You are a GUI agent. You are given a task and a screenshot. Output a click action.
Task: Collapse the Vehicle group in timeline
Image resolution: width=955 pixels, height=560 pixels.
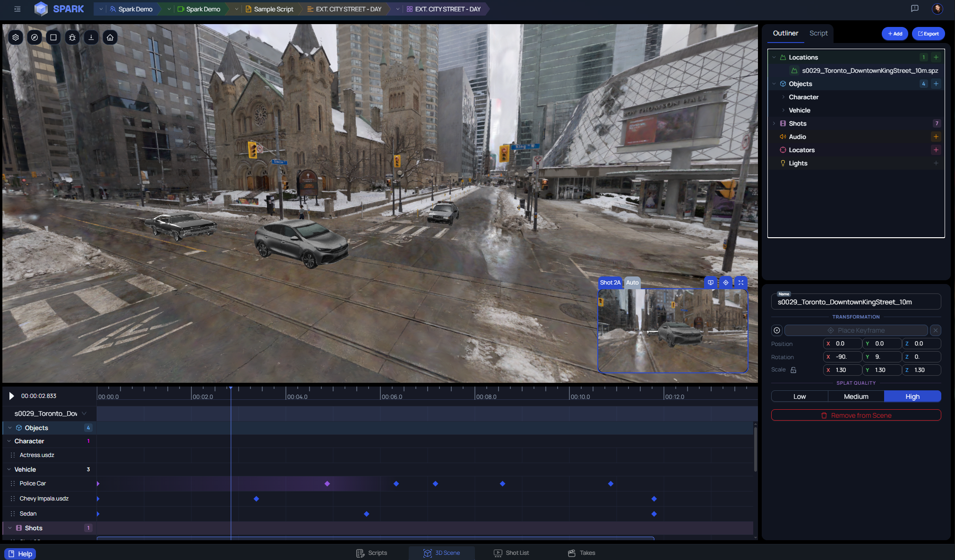pyautogui.click(x=9, y=469)
